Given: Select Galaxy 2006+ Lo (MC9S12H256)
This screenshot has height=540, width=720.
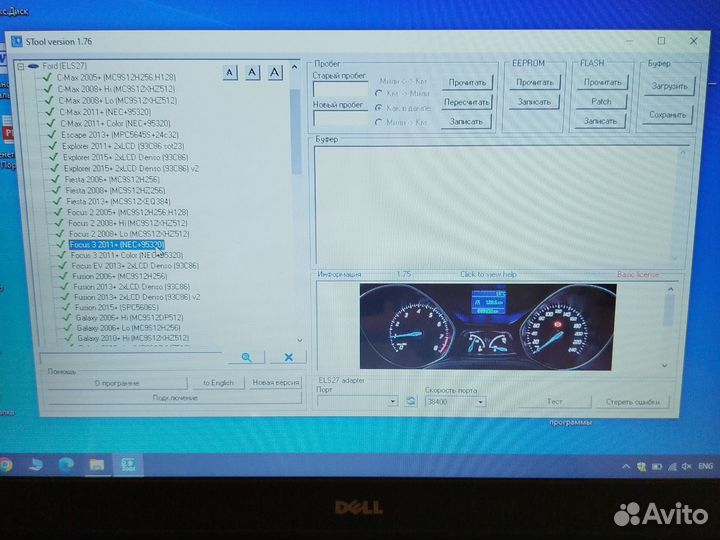Looking at the screenshot, I should (128, 328).
